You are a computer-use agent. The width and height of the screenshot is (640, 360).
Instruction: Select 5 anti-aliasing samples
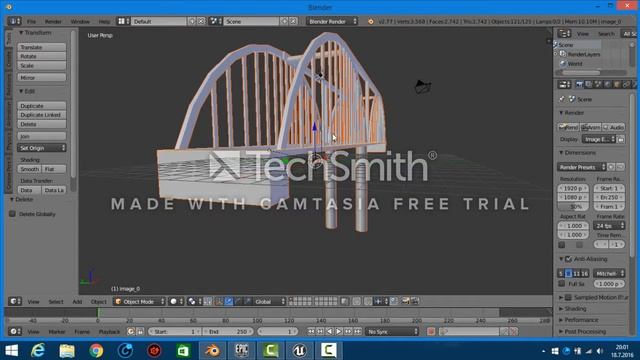[x=561, y=273]
